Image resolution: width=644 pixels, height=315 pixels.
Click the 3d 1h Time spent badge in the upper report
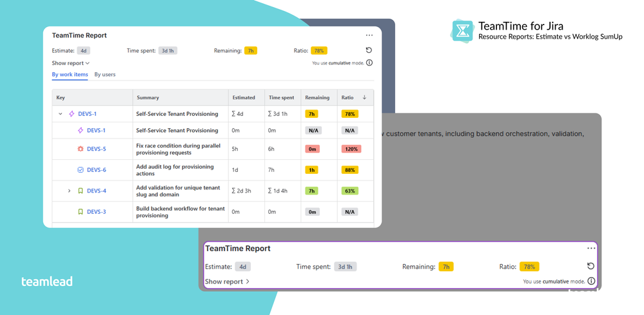pos(168,51)
